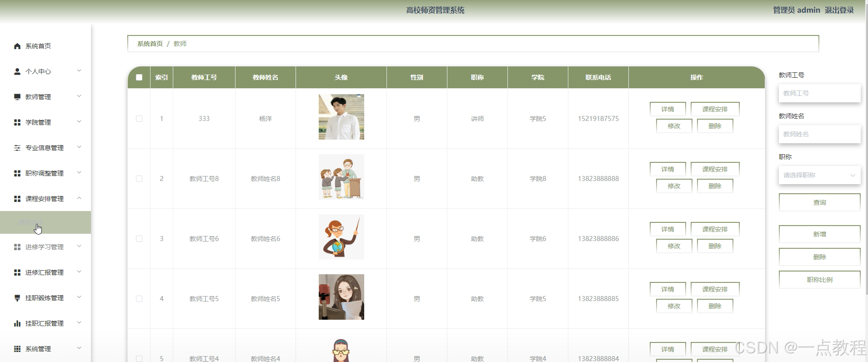Click the trophy icon for 挂职锻炼管理
This screenshot has height=362, width=868.
17,298
